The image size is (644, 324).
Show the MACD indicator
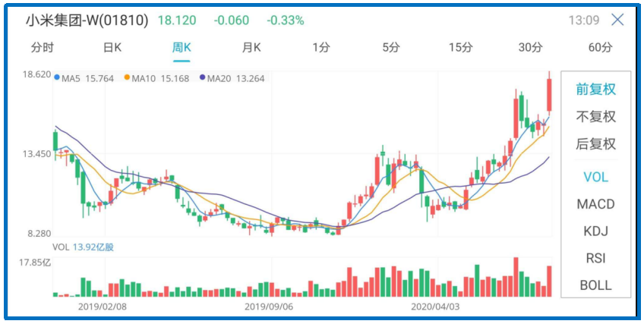[595, 204]
